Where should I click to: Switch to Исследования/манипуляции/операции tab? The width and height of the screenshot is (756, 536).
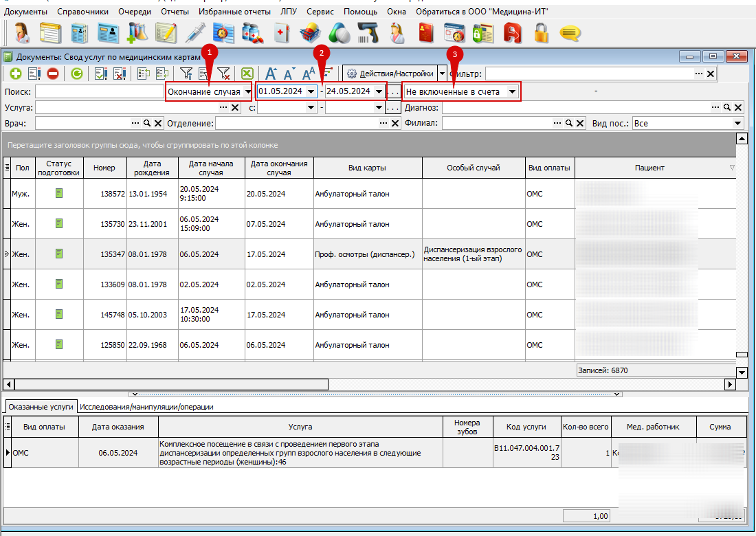[146, 407]
